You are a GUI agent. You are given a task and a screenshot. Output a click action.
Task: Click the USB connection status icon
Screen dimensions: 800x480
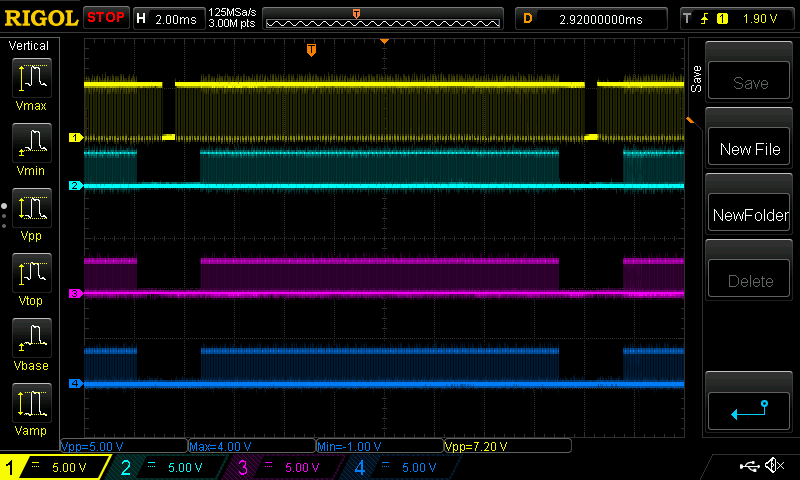[x=749, y=465]
